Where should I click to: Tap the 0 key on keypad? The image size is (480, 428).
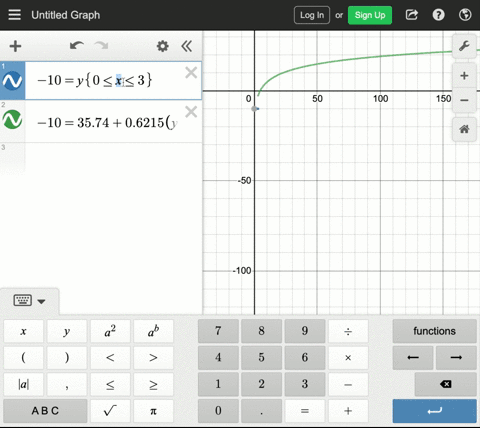(218, 411)
